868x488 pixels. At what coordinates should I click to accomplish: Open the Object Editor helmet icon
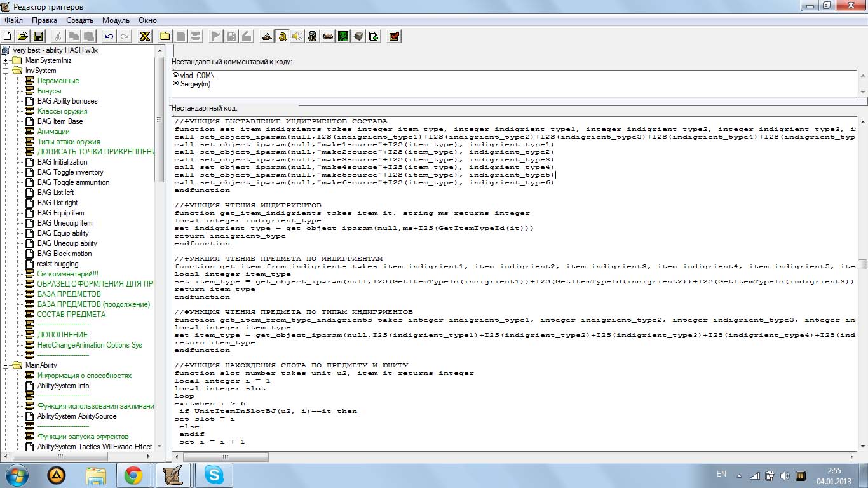[312, 36]
